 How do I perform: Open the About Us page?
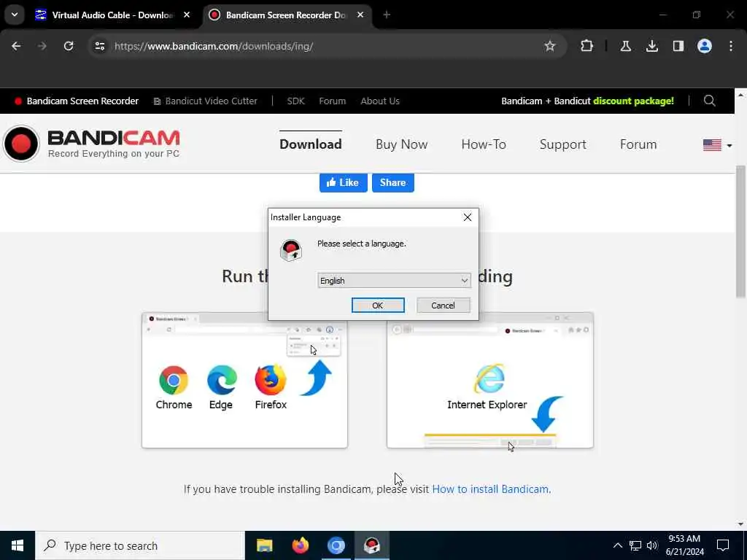pyautogui.click(x=380, y=101)
